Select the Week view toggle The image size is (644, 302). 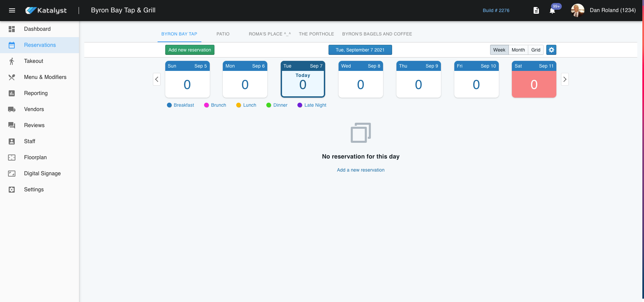[499, 50]
